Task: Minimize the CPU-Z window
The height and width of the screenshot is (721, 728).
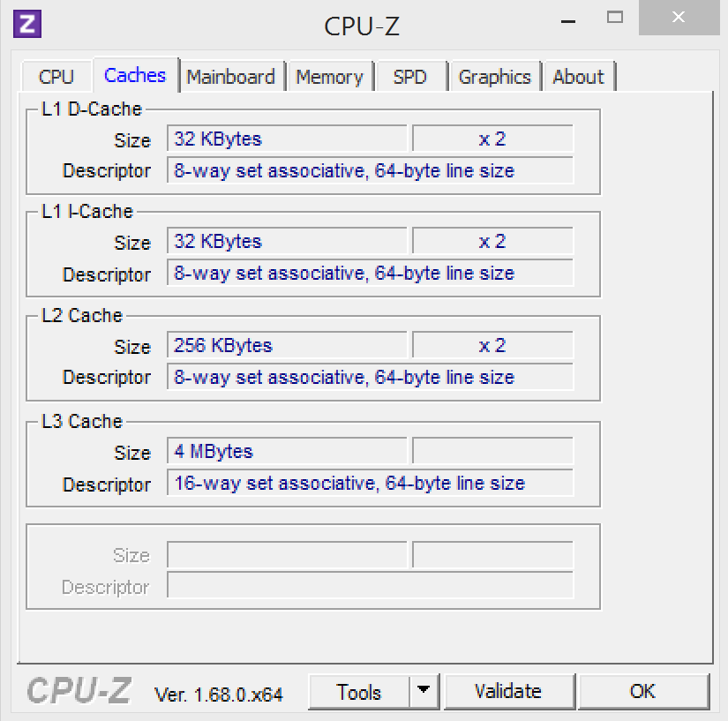Action: pyautogui.click(x=568, y=21)
